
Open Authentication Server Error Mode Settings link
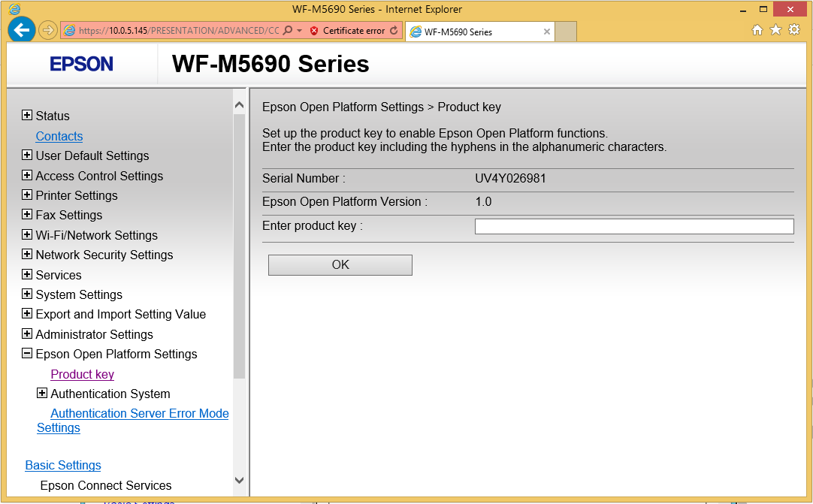click(139, 414)
